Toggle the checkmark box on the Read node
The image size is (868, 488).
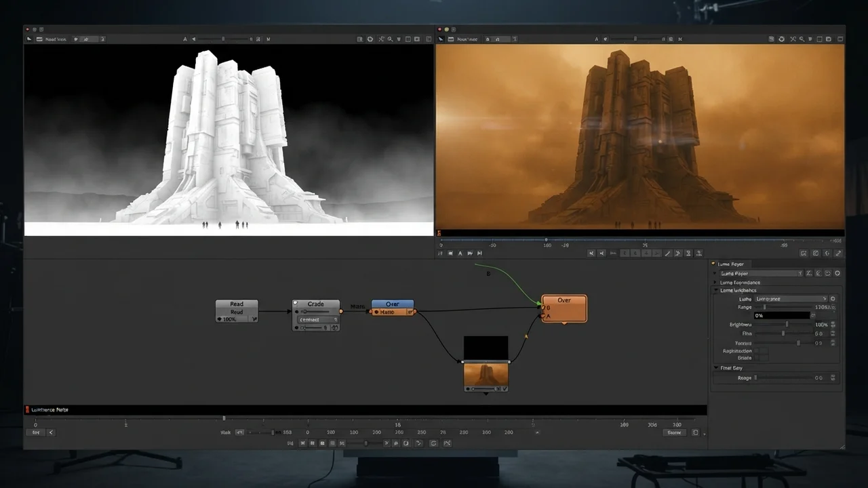click(x=254, y=319)
